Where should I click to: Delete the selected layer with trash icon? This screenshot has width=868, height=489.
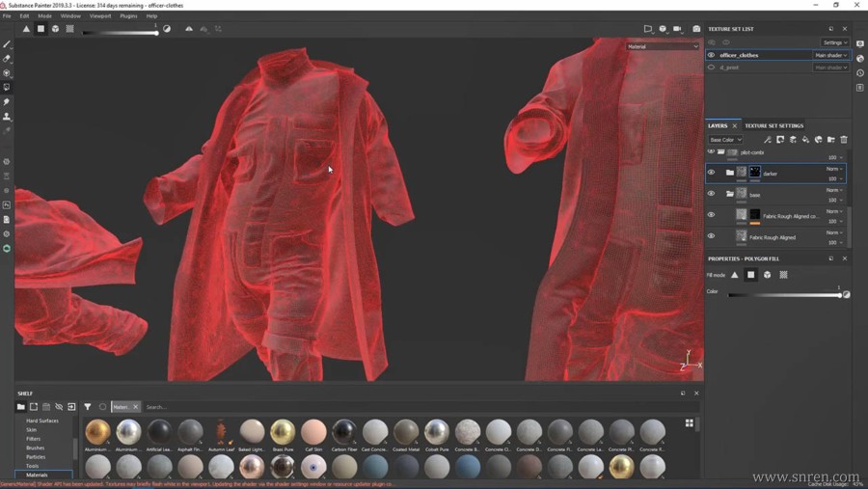tap(844, 140)
